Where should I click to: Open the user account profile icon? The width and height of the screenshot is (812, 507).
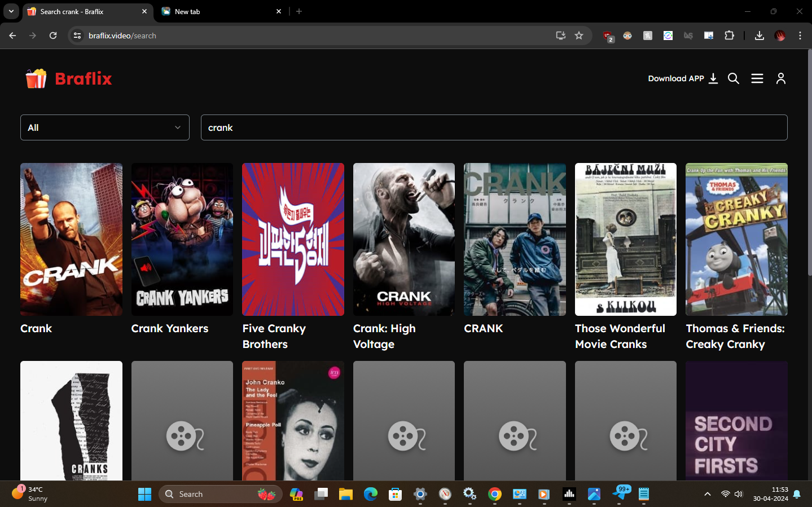(x=780, y=78)
